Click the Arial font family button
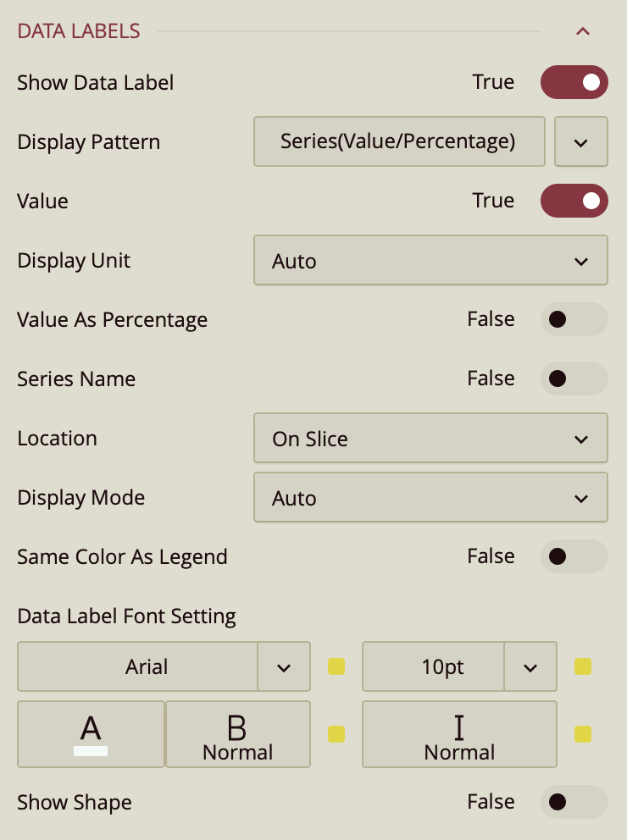Viewport: 627px width, 840px height. click(x=137, y=667)
